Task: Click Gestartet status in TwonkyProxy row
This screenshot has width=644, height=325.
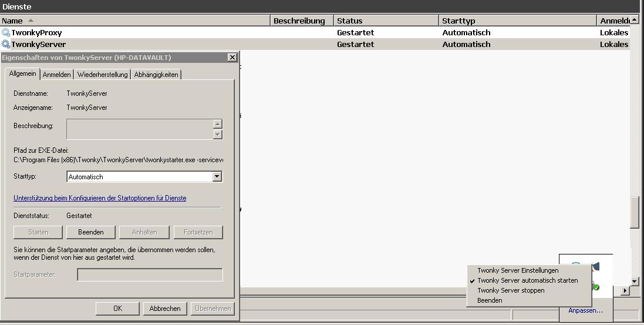Action: [355, 32]
